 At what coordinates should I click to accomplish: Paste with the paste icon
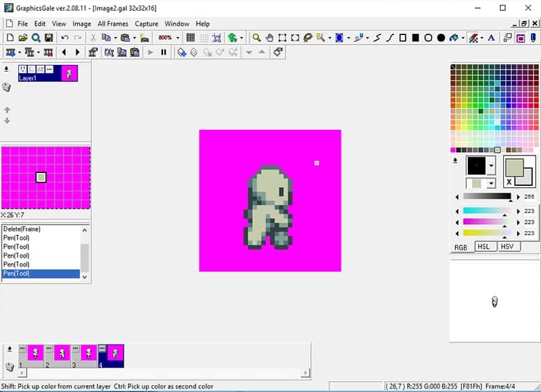coord(125,38)
